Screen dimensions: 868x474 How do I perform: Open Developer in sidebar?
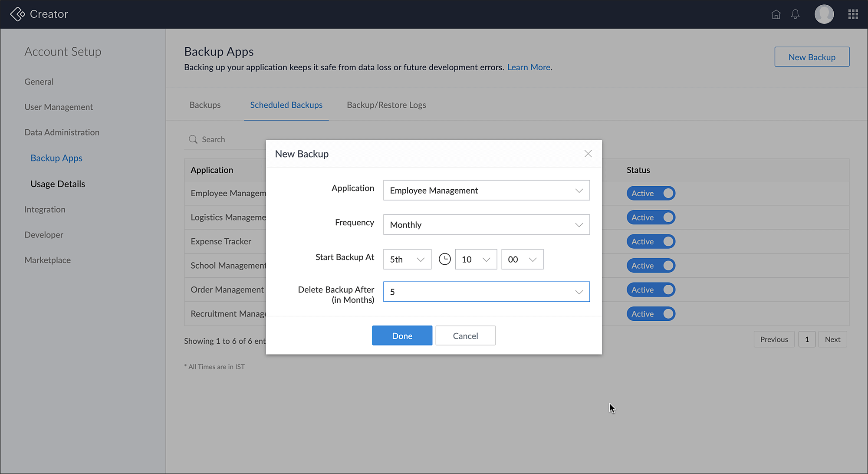pyautogui.click(x=44, y=234)
